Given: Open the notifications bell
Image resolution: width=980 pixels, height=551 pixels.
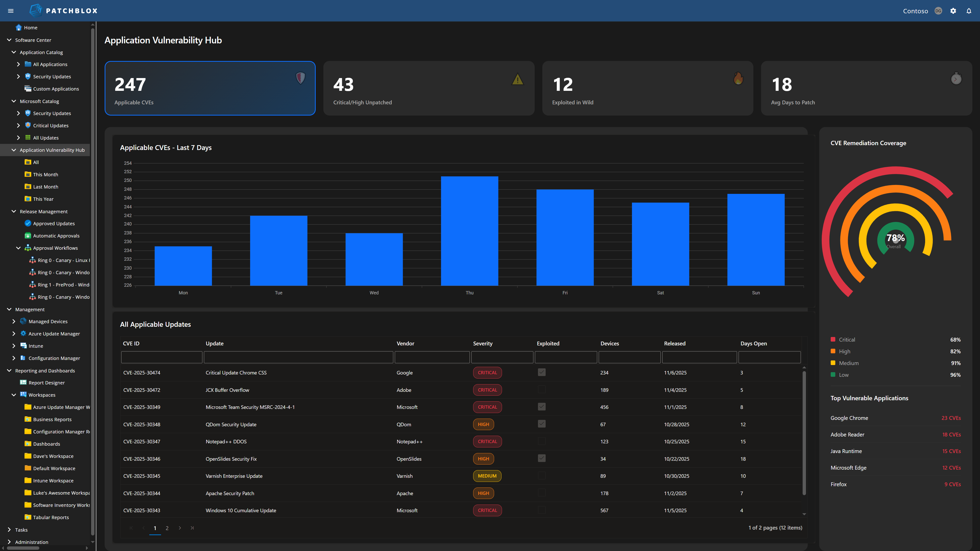Looking at the screenshot, I should coord(969,11).
